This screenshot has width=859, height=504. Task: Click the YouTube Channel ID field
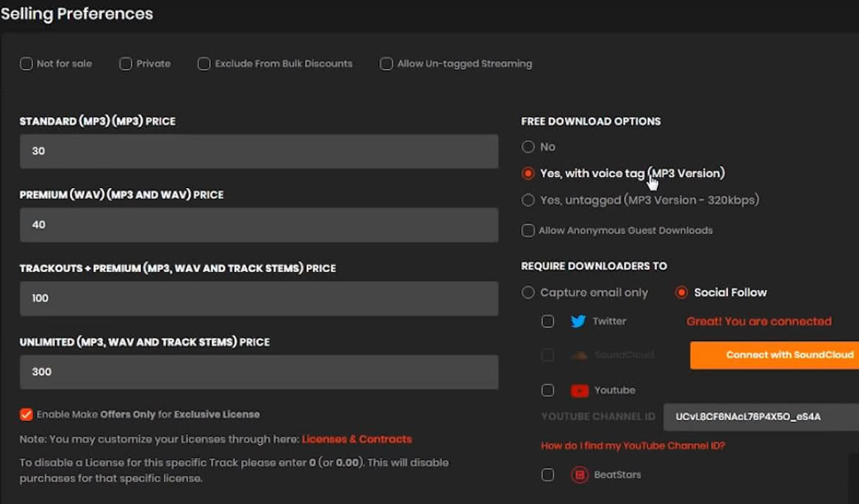[x=761, y=417]
